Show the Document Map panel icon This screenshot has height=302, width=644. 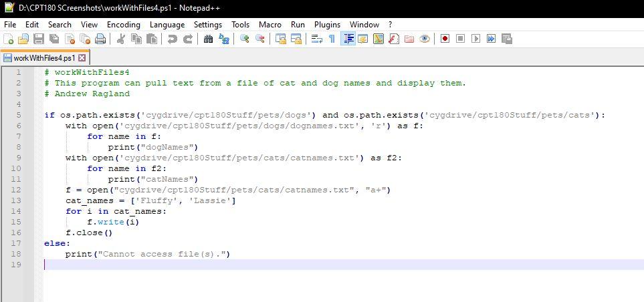point(379,39)
